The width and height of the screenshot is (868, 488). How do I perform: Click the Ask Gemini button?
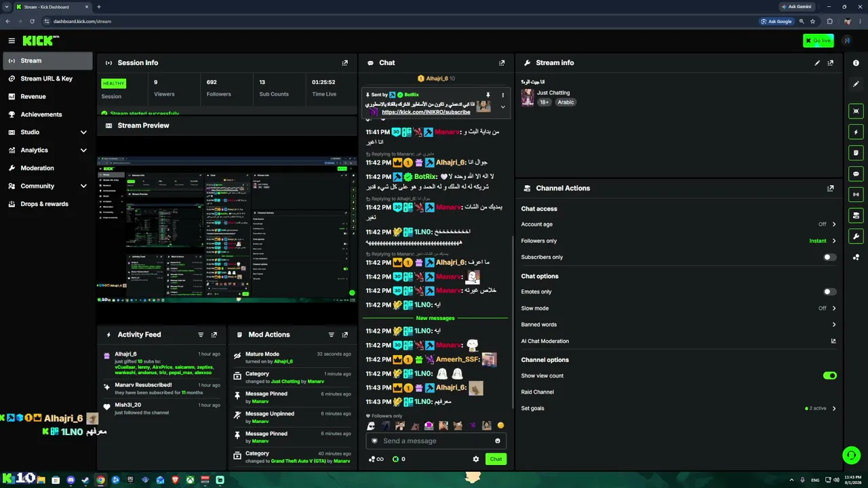click(795, 7)
